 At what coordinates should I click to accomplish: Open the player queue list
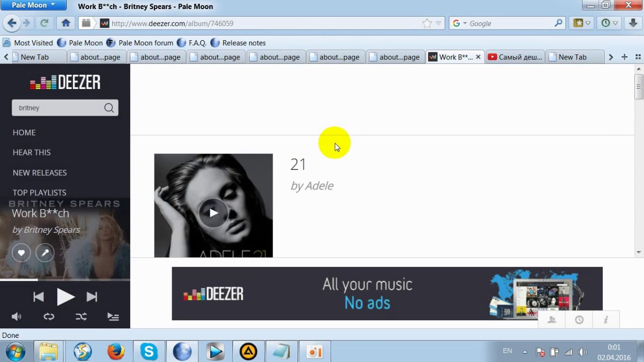tap(113, 317)
